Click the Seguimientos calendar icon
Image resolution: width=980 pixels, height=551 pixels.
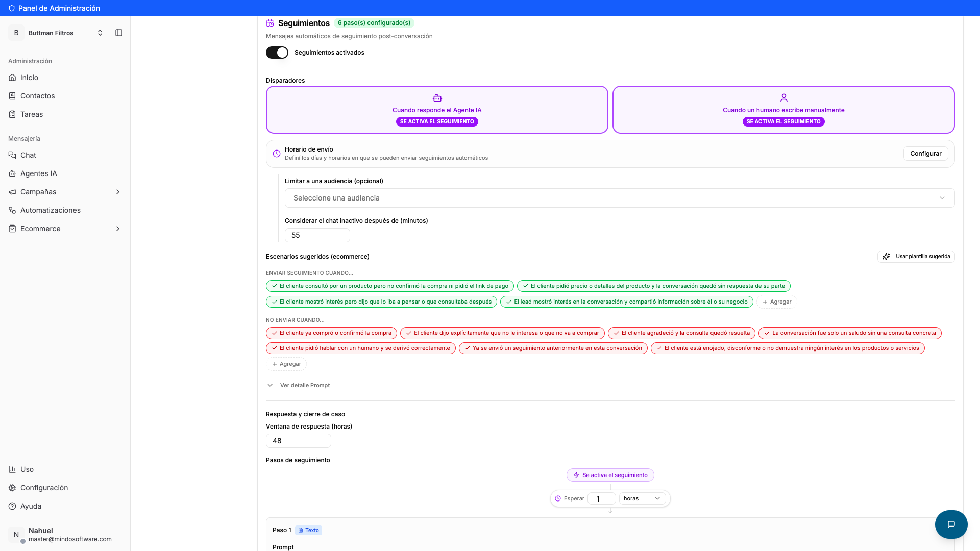270,23
